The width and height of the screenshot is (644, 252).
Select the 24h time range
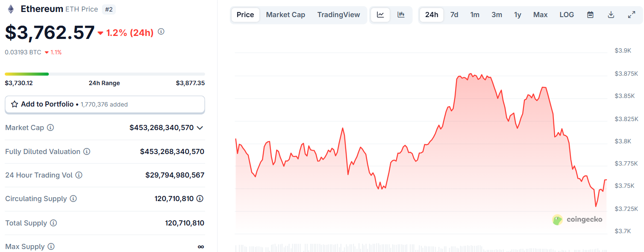(432, 15)
